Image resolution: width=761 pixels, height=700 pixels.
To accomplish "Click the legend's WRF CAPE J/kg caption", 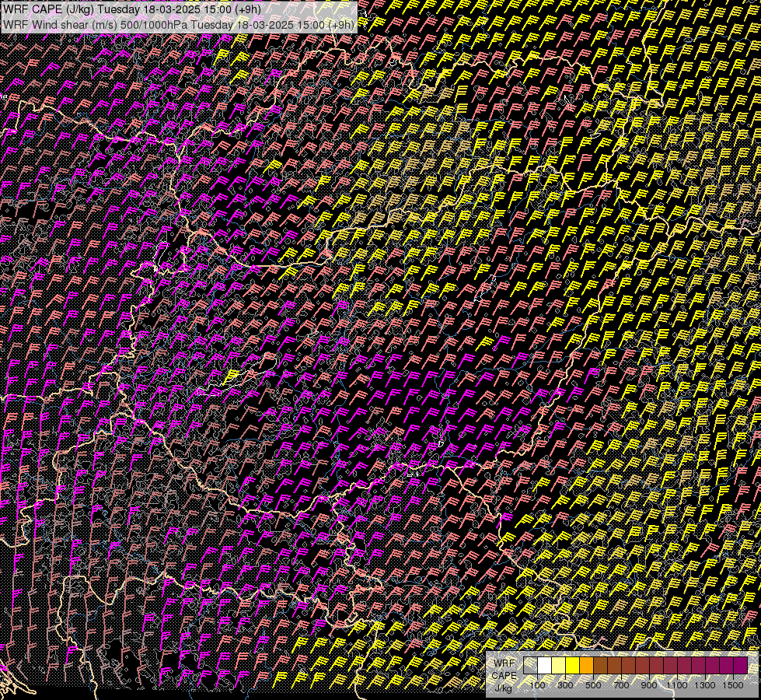I will [x=504, y=675].
